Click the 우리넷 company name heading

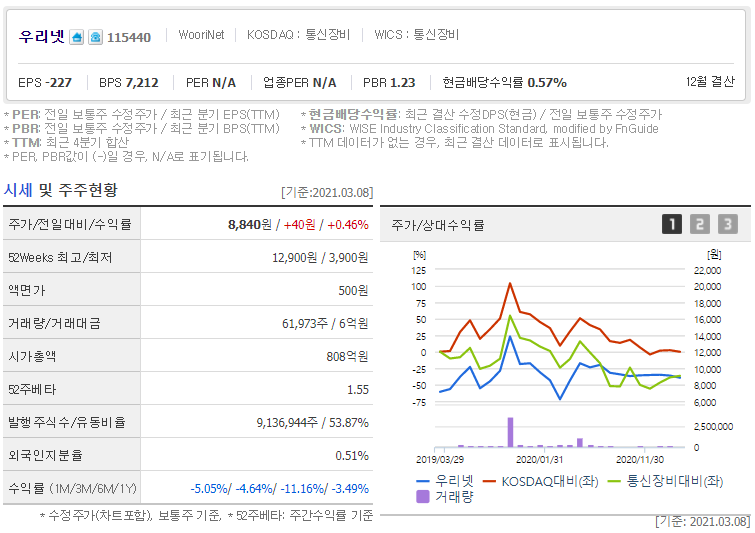point(41,36)
